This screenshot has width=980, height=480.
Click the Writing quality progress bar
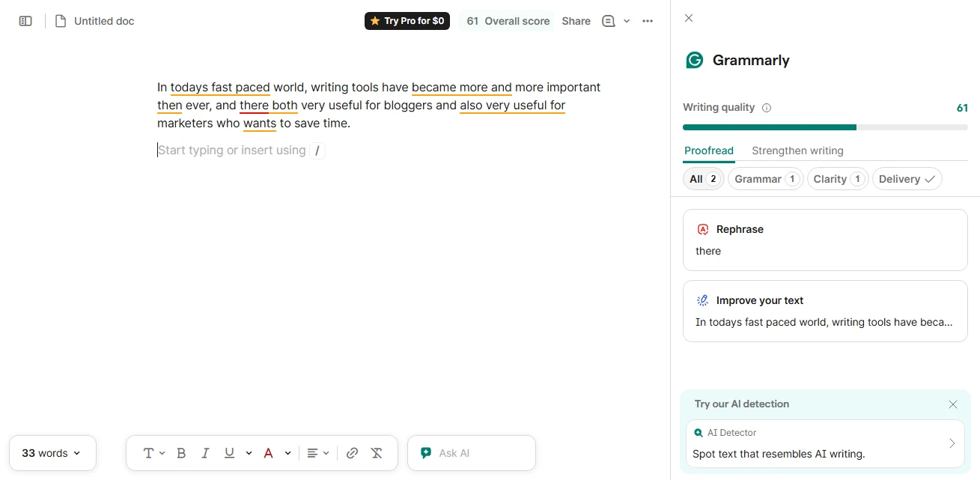[825, 127]
